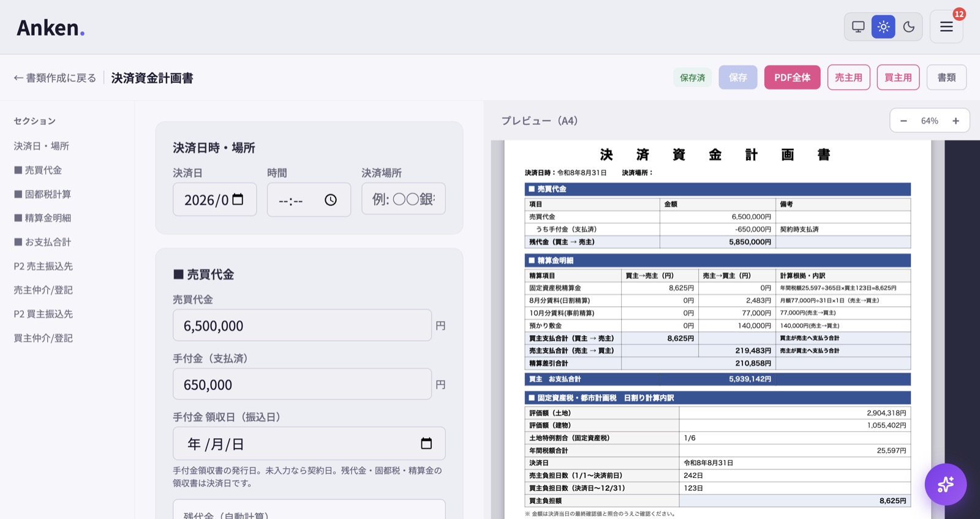The width and height of the screenshot is (980, 519).
Task: Select the light theme sun icon
Action: pos(883,27)
